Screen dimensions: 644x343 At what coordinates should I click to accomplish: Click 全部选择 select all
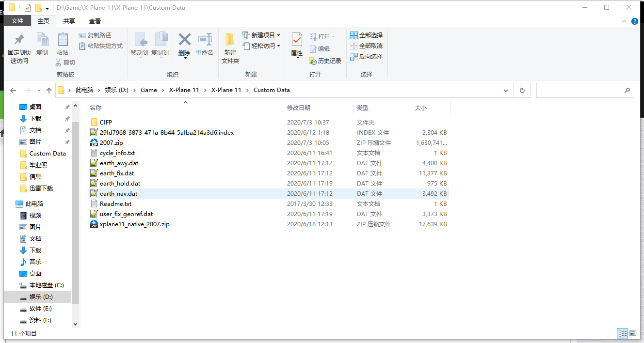(367, 35)
